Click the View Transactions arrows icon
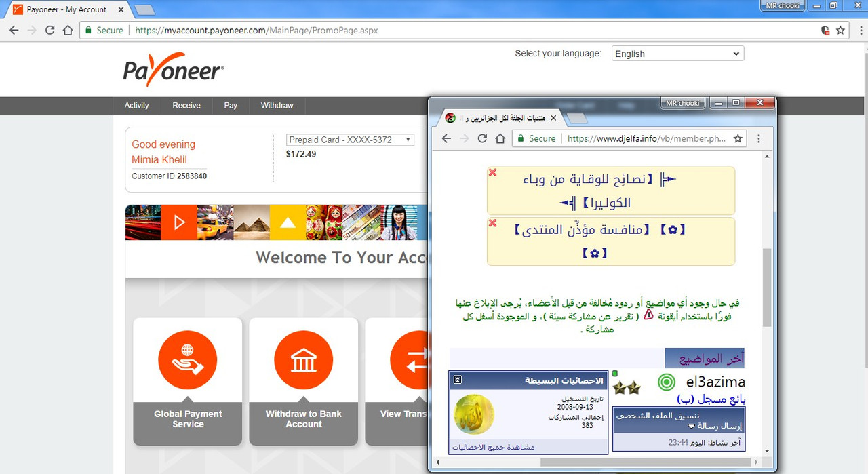 pyautogui.click(x=410, y=361)
